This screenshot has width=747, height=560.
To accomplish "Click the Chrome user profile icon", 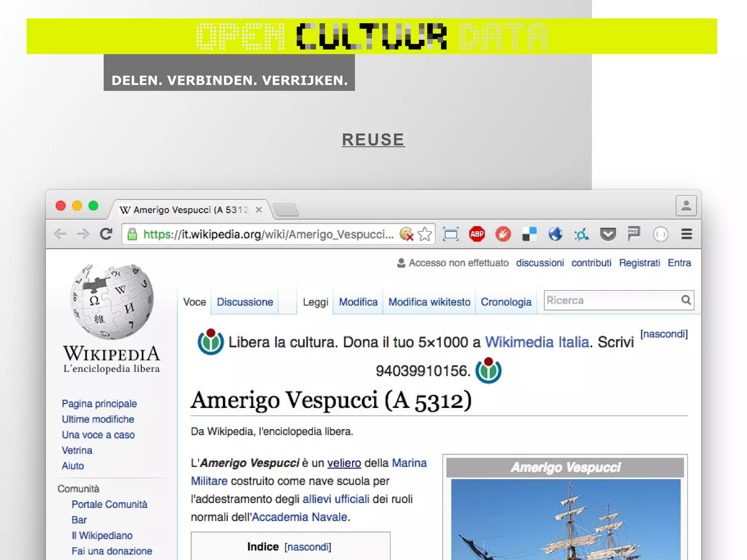I will pos(686,206).
